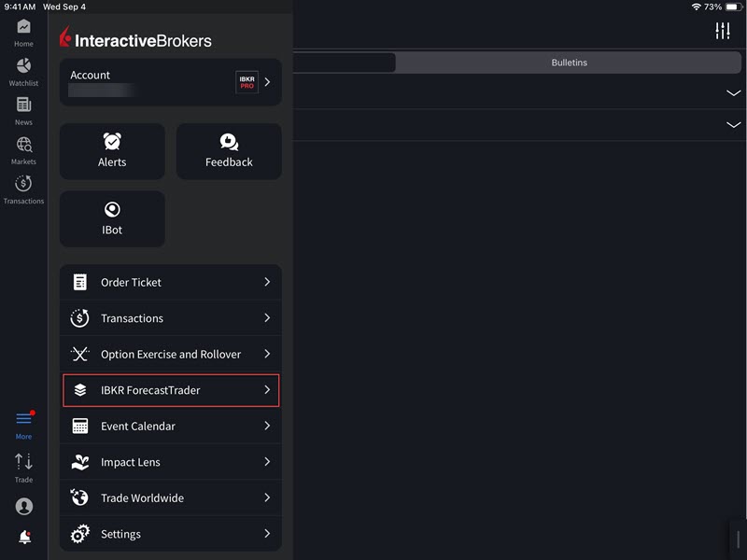Open the News sidebar icon

(23, 105)
